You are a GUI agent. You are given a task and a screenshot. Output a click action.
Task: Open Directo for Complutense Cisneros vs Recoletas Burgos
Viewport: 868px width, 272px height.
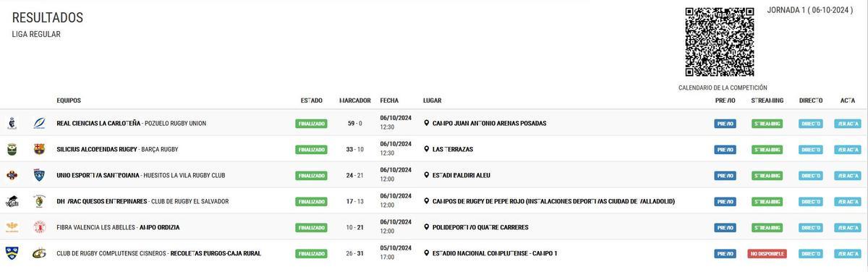point(811,254)
